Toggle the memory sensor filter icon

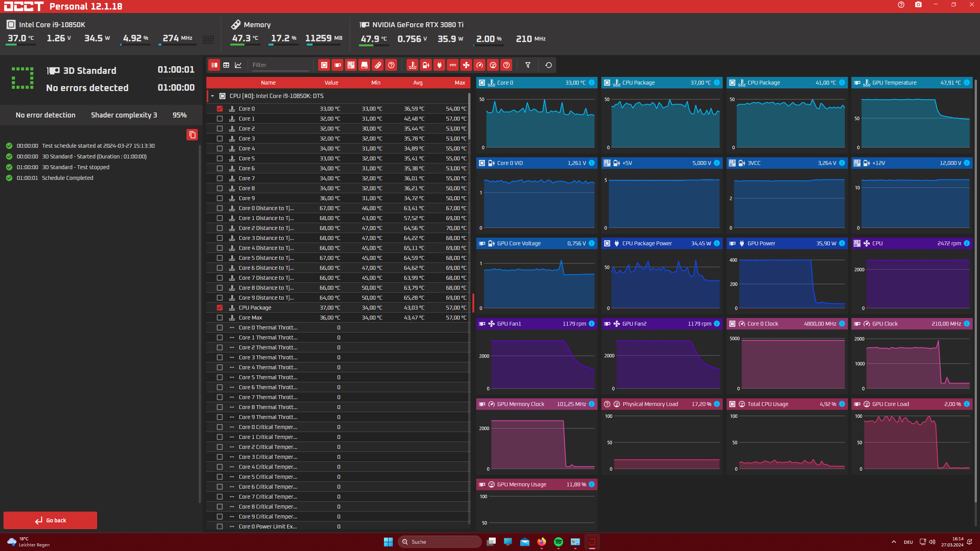(378, 65)
